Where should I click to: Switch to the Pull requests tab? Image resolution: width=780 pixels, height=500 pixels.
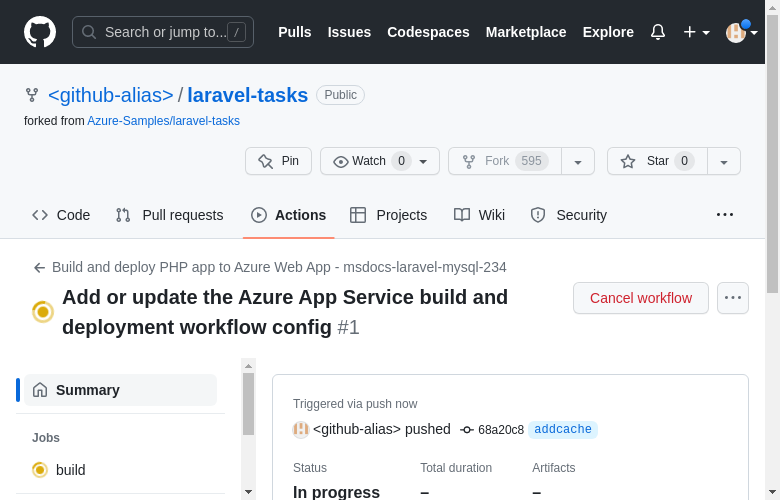click(x=169, y=215)
